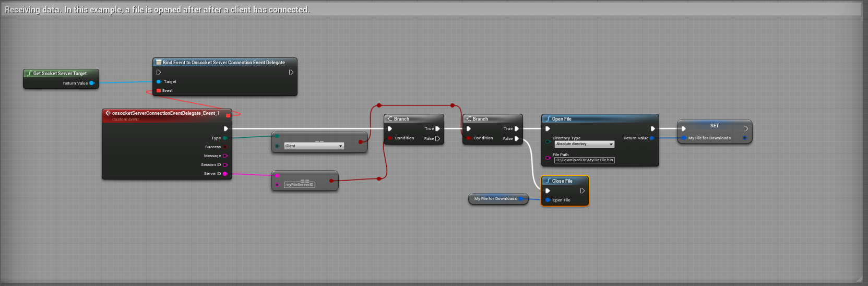
Task: Click the Message output pin on custom event
Action: [225, 156]
